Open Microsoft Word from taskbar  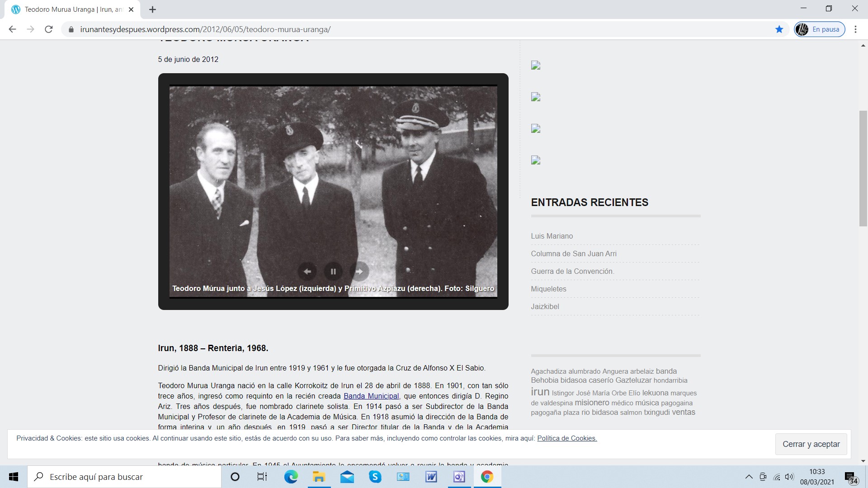coord(431,477)
